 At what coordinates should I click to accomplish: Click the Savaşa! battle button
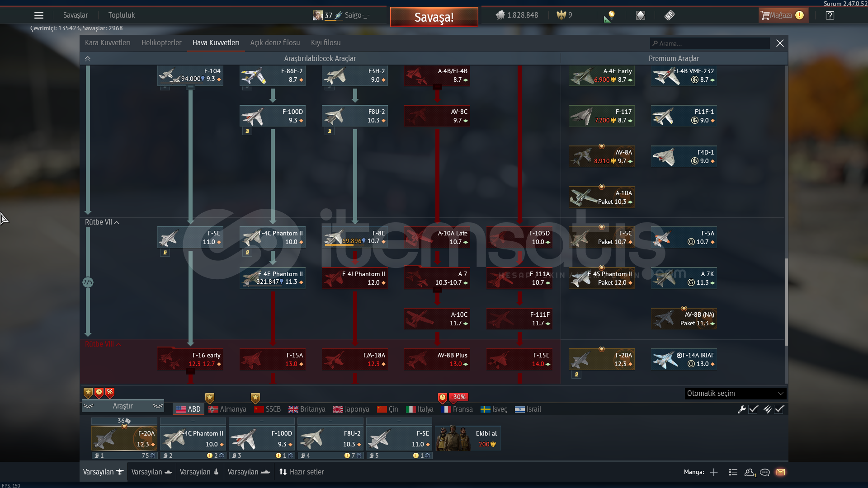coord(434,17)
